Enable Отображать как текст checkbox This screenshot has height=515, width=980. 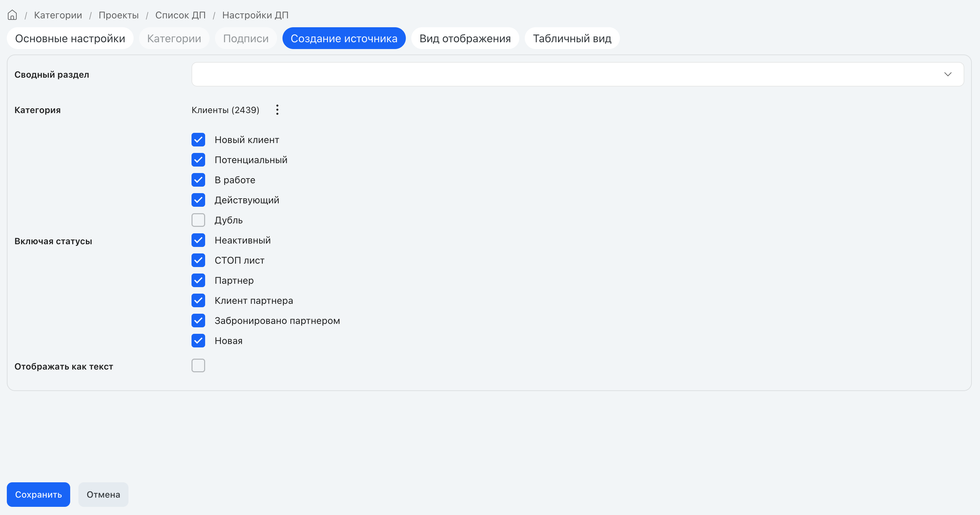pyautogui.click(x=198, y=365)
